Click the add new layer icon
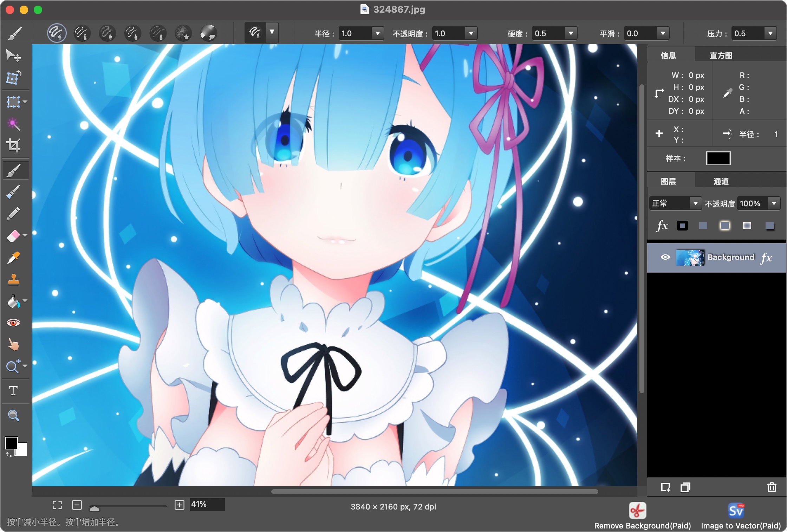The image size is (787, 532). (x=665, y=487)
